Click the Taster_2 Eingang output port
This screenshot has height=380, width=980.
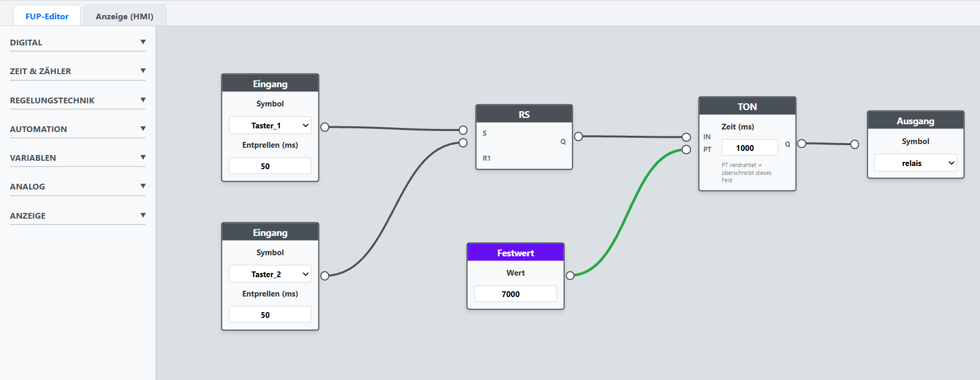coord(325,276)
